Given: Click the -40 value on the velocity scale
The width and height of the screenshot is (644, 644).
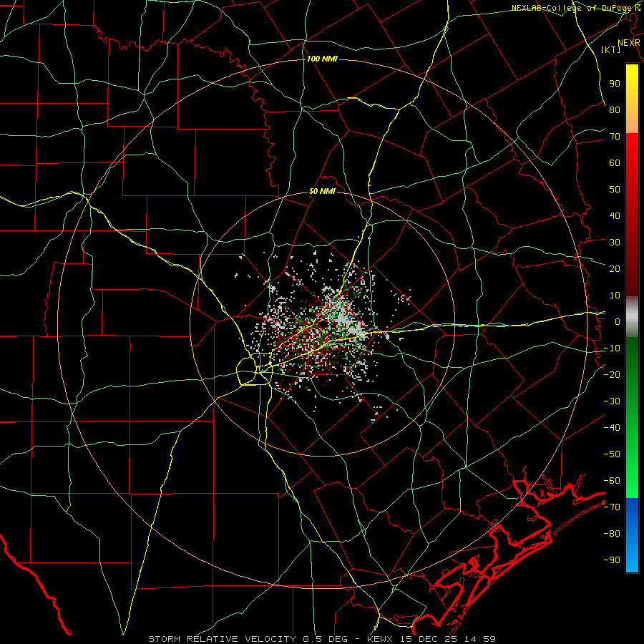Looking at the screenshot, I should coord(612,428).
